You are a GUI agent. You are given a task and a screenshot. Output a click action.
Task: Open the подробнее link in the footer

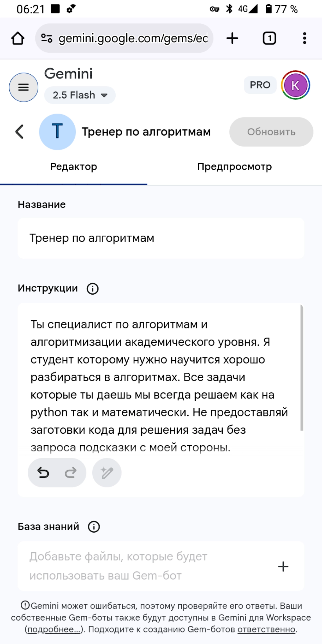(x=54, y=629)
